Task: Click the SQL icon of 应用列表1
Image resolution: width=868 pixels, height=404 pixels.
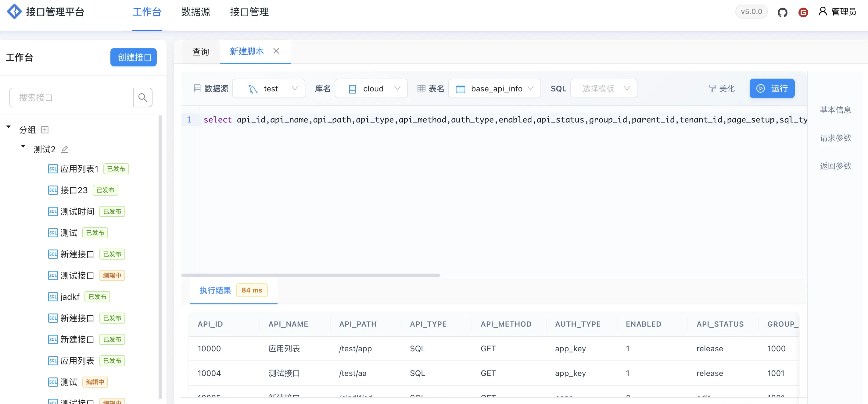Action: [53, 169]
